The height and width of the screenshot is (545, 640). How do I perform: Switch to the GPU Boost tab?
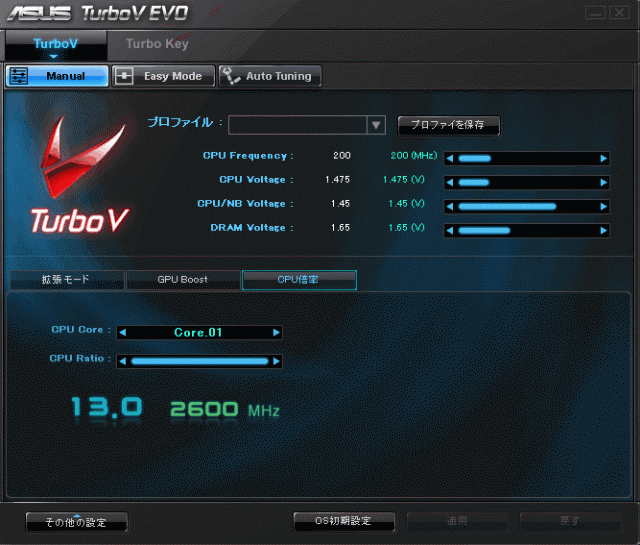(183, 280)
